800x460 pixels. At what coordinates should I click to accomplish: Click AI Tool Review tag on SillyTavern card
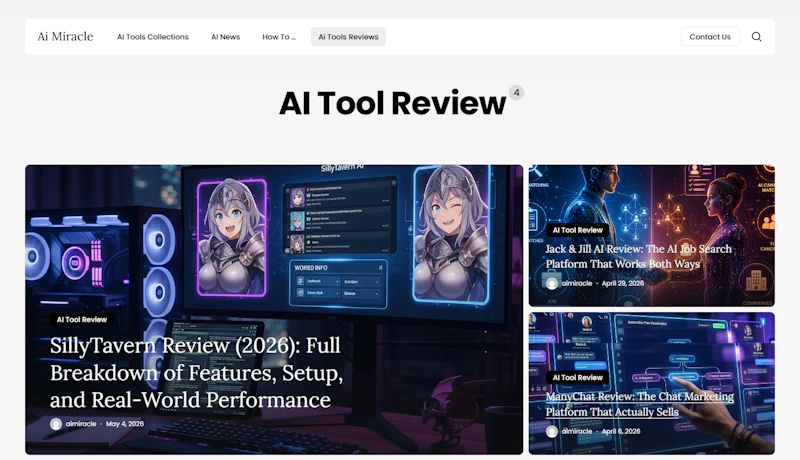82,320
